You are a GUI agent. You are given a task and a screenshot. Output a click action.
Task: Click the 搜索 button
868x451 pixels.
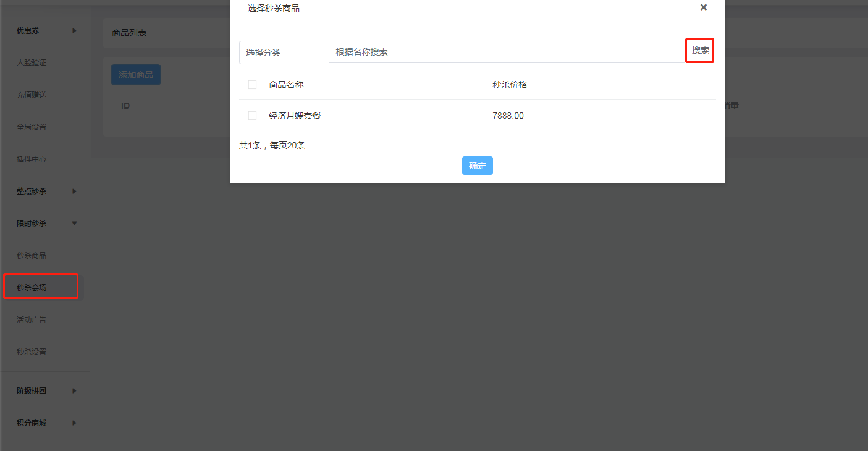click(700, 50)
